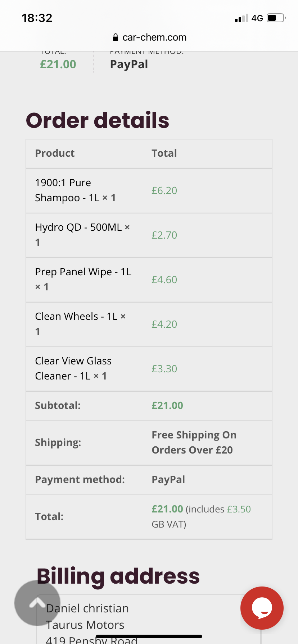Tap the home indicator bar at bottom
The height and width of the screenshot is (644, 298).
coord(149,636)
